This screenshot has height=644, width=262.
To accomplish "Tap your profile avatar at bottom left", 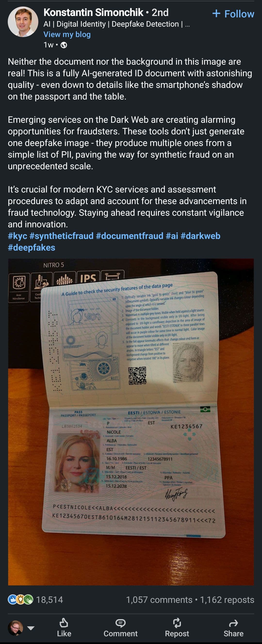I will tap(16, 628).
